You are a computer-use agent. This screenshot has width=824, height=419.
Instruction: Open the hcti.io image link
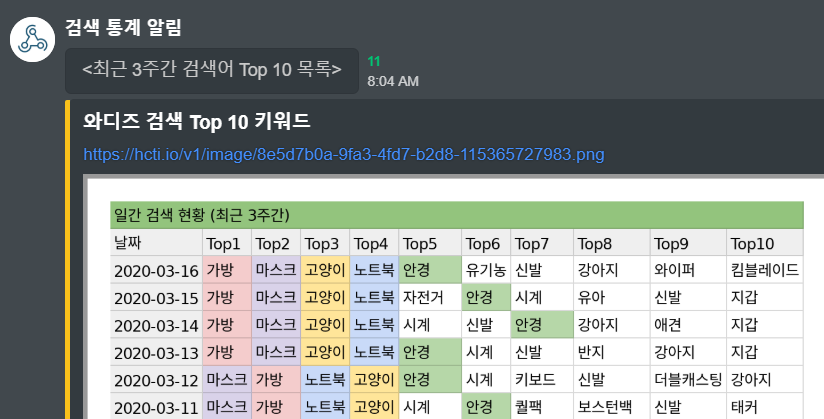[344, 154]
